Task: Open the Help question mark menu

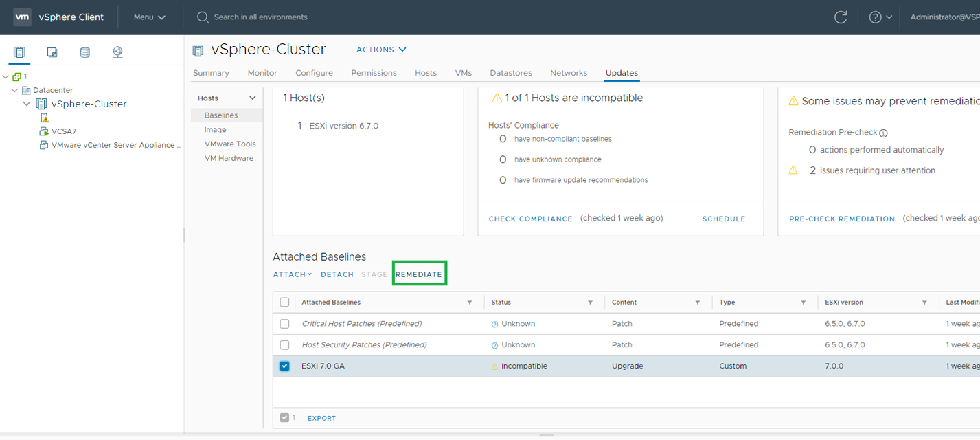Action: 880,17
